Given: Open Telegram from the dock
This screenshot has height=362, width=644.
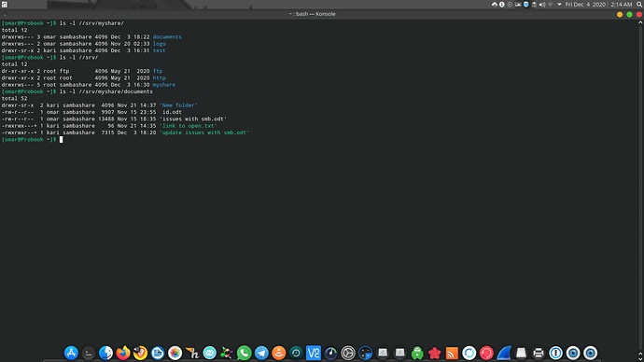Looking at the screenshot, I should tap(261, 353).
